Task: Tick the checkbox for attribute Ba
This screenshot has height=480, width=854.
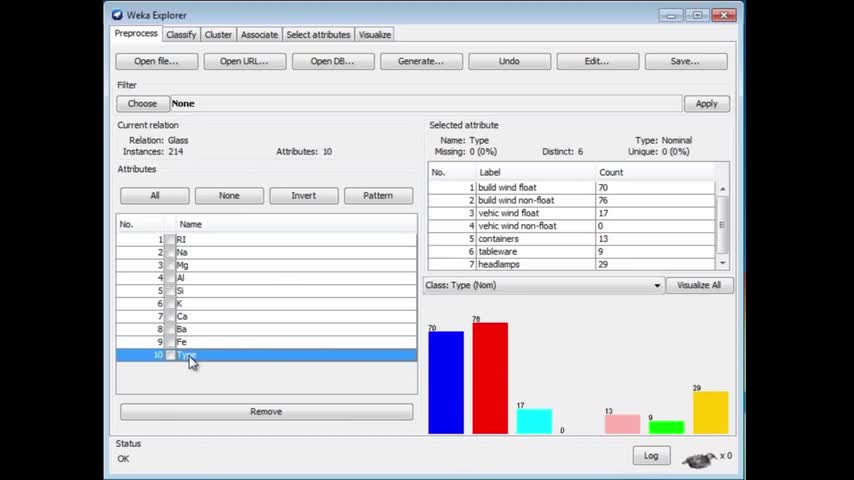Action: click(170, 329)
